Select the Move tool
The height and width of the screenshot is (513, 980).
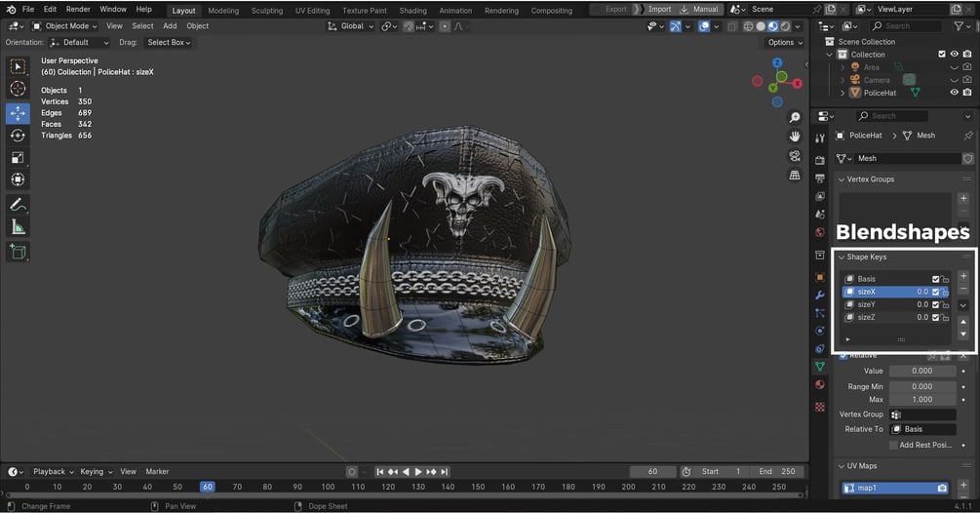pos(18,113)
